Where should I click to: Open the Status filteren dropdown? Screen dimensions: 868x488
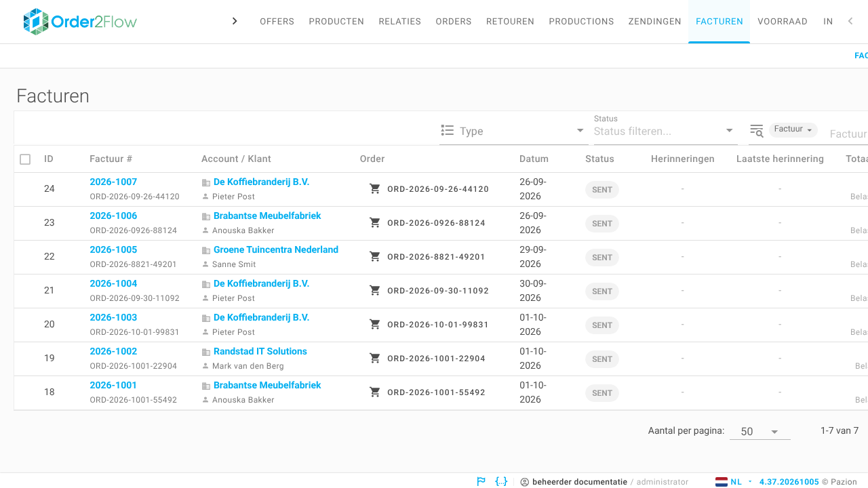click(665, 131)
